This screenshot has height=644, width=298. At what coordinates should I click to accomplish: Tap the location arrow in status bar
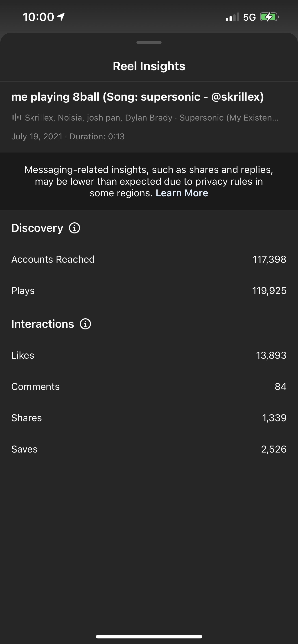pos(61,17)
